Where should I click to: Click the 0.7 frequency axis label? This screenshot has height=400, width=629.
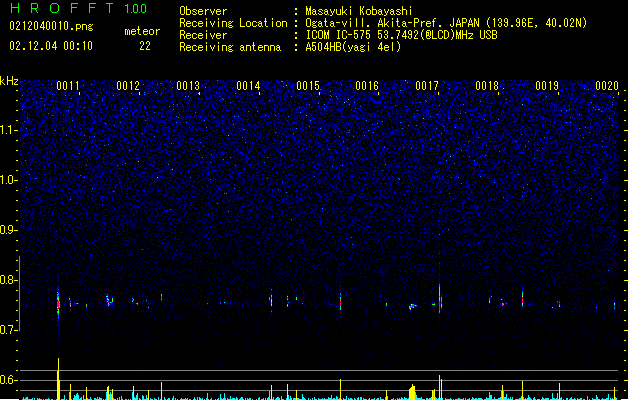pos(8,330)
